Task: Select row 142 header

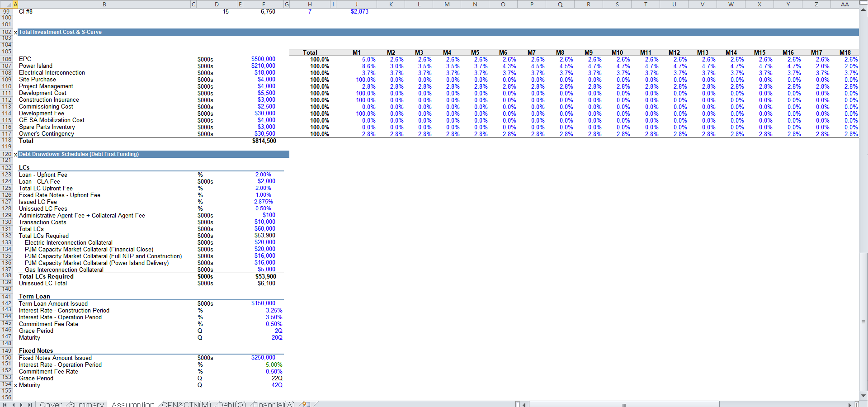Action: click(x=6, y=303)
